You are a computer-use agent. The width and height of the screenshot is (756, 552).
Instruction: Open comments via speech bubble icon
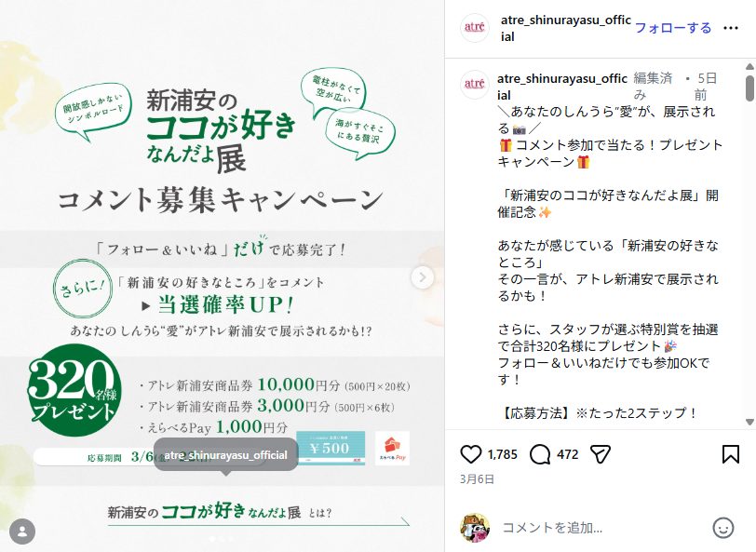[x=539, y=454]
